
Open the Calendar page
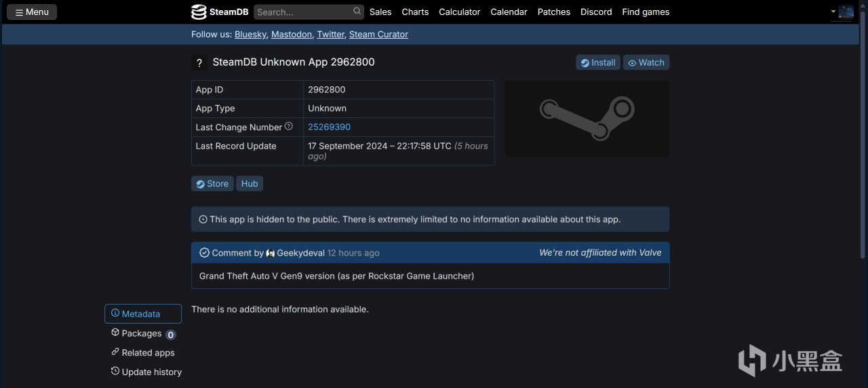click(x=509, y=12)
